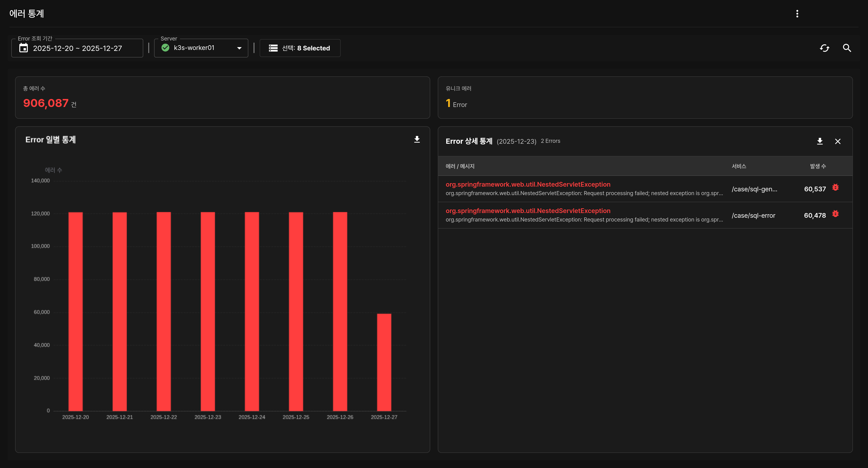868x468 pixels.
Task: Close the Error detail statistics panel
Action: 838,141
